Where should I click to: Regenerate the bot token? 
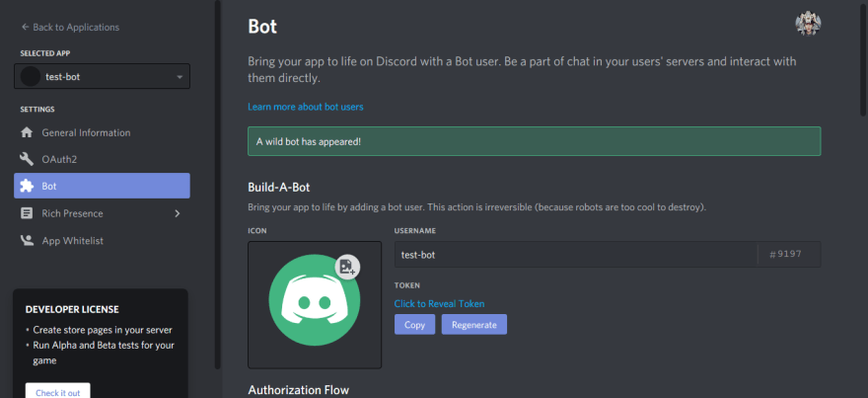pos(473,325)
